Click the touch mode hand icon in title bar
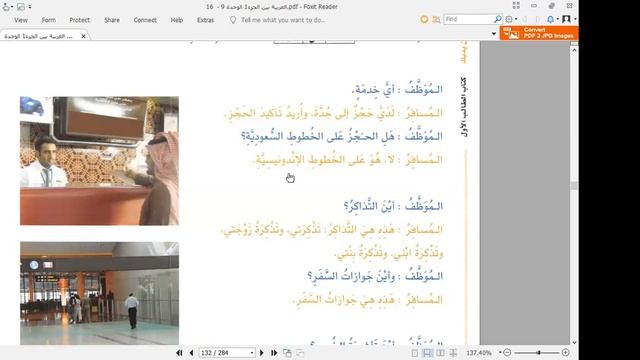The width and height of the screenshot is (640, 360). point(6,7)
